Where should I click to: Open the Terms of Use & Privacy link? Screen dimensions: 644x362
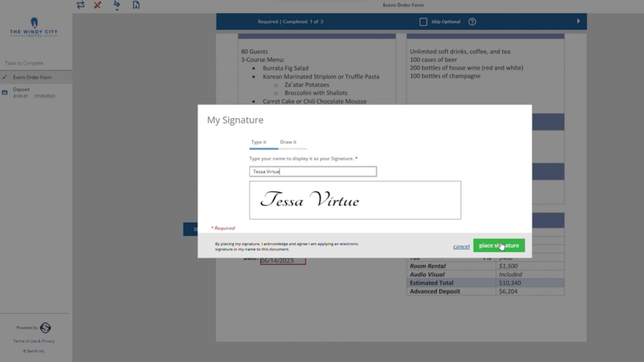pyautogui.click(x=34, y=341)
